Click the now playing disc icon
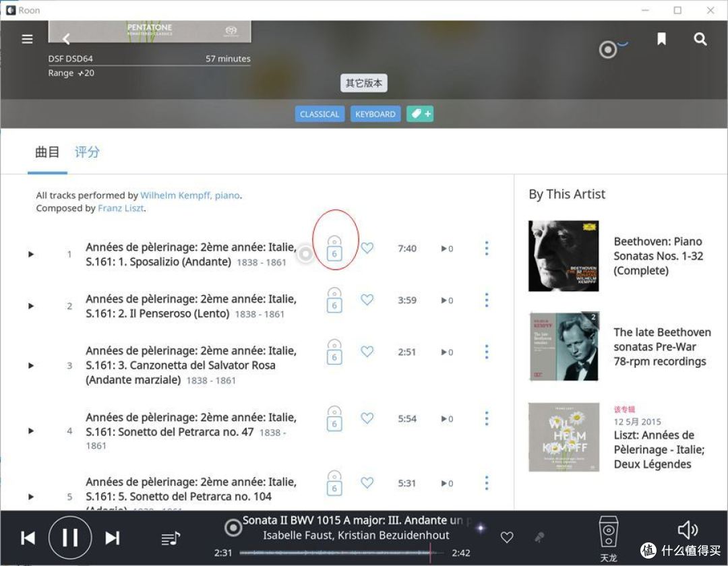728x566 pixels. pyautogui.click(x=233, y=528)
